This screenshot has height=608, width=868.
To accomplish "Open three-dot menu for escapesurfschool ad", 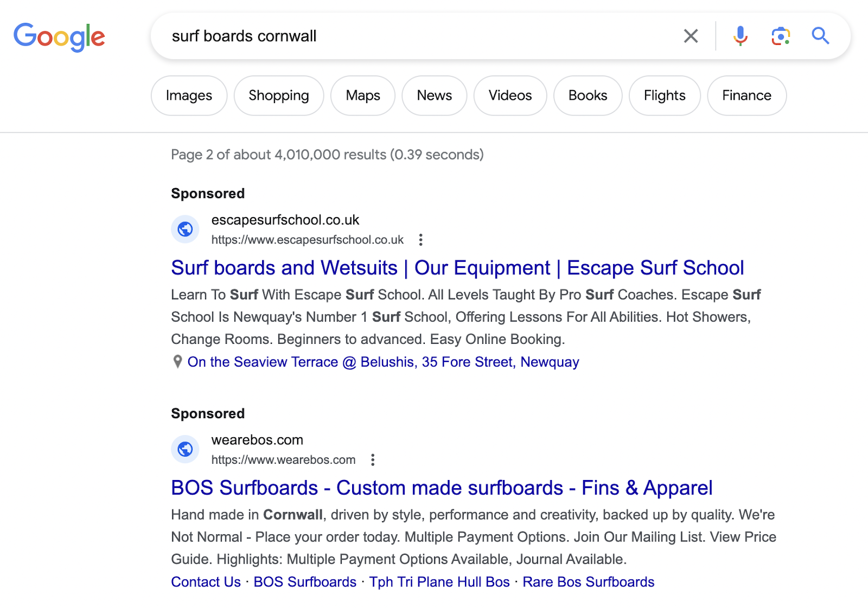I will pos(420,240).
